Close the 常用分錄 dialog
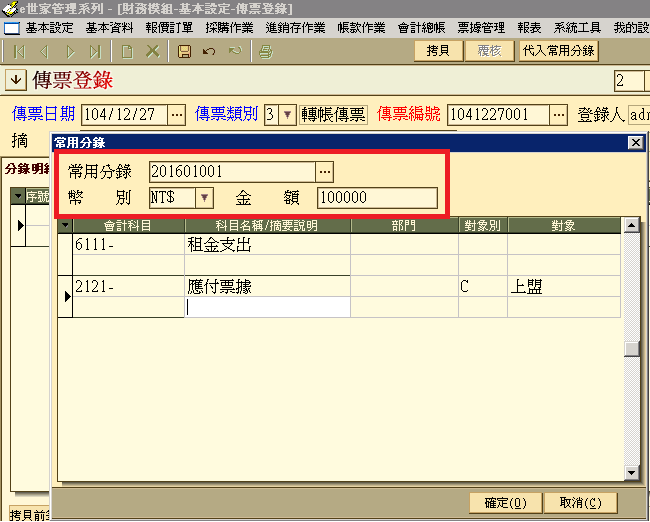Screen dimensions: 650x522 click(x=634, y=143)
